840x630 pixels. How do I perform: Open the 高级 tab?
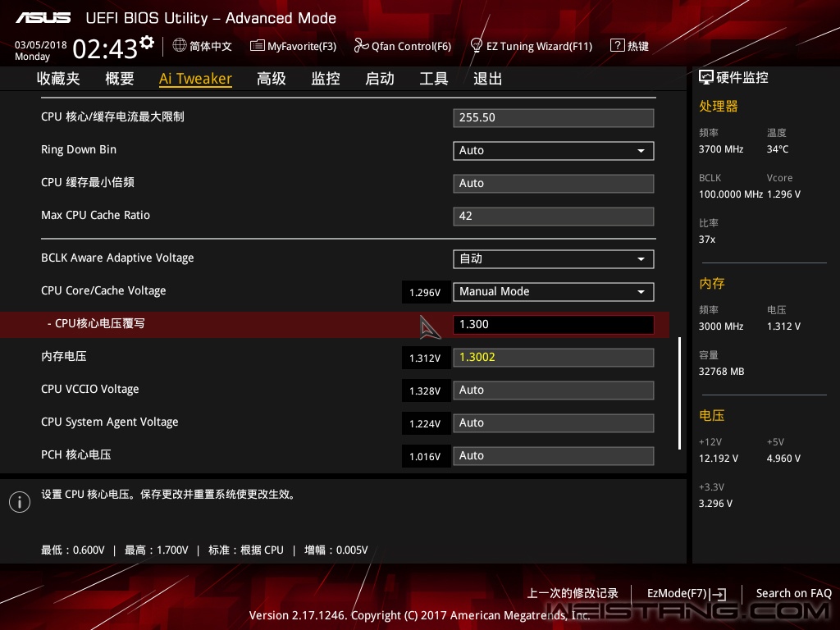271,79
